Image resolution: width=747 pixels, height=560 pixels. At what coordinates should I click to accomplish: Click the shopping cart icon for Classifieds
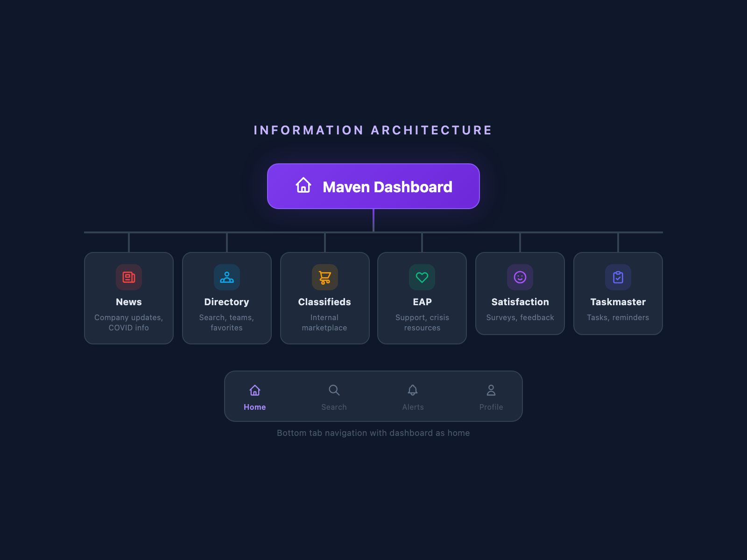click(x=324, y=277)
